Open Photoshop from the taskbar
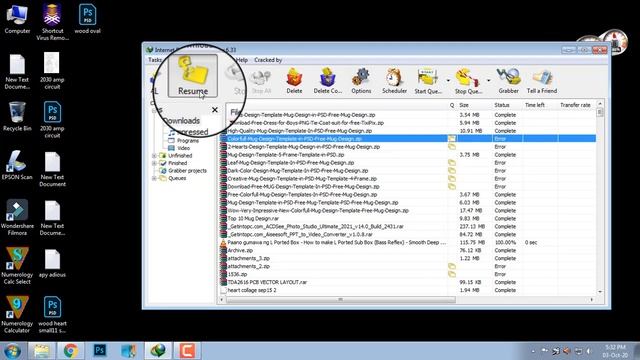640x360 pixels. (x=100, y=351)
